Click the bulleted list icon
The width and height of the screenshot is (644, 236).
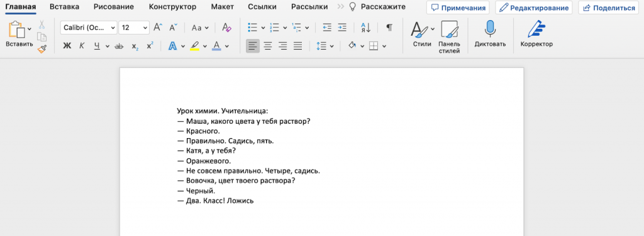[x=253, y=28]
